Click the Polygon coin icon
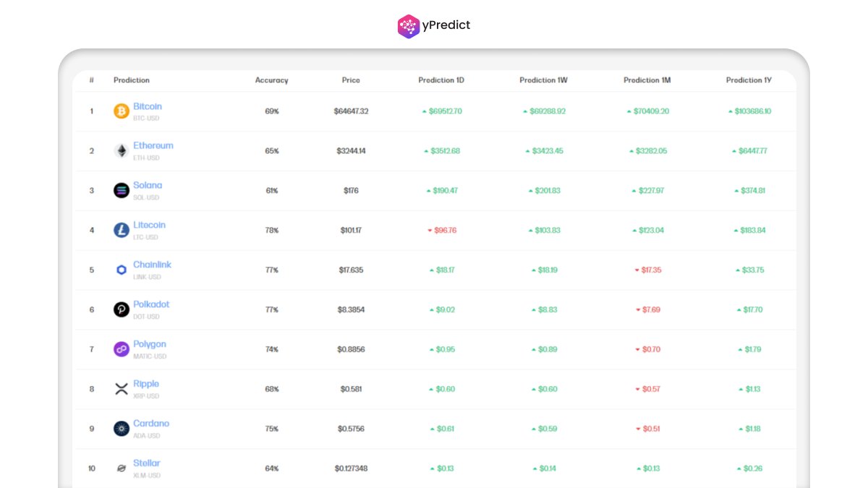 (122, 349)
